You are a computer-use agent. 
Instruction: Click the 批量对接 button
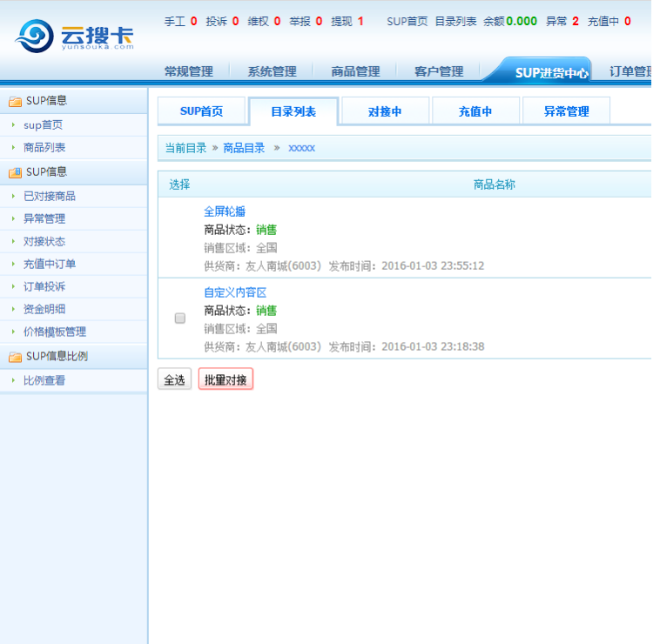tap(226, 379)
